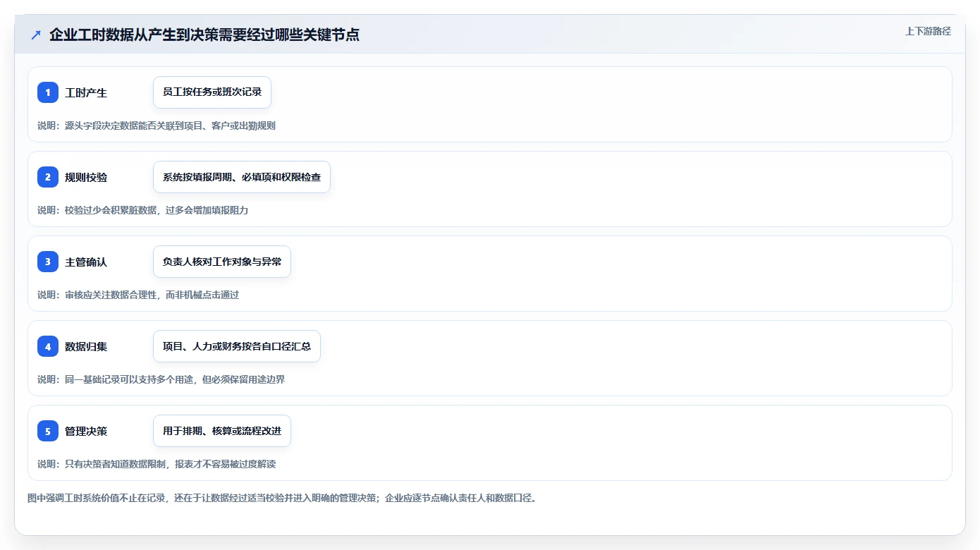Click the note 同一基础记录可以支持多个用途
This screenshot has width=980, height=550.
point(161,379)
